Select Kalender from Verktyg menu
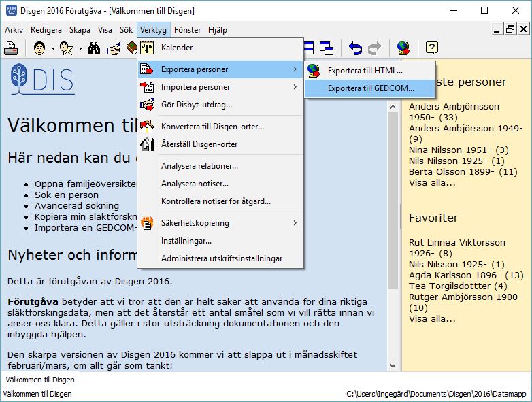This screenshot has height=402, width=532. (x=220, y=48)
